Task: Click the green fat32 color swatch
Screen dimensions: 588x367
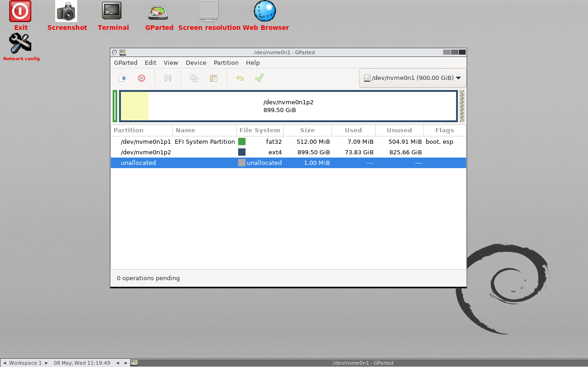Action: pyautogui.click(x=242, y=141)
